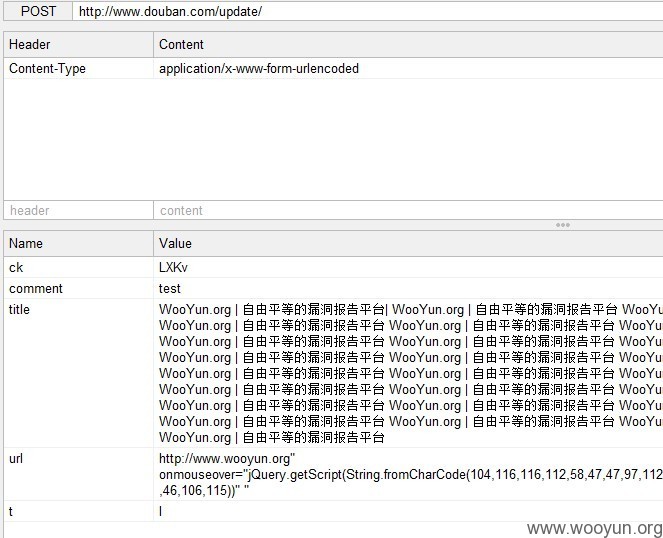
Task: Select the url value with onmouseover payload
Action: 408,474
